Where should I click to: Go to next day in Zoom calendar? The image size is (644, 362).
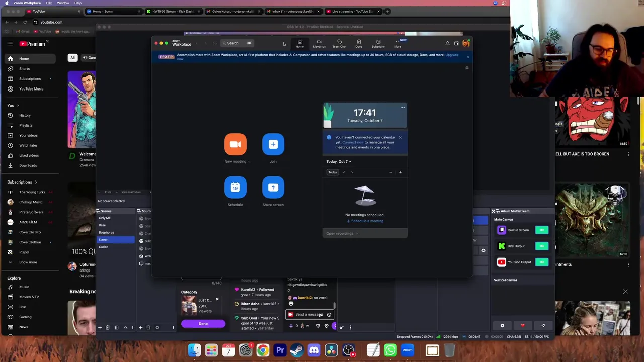pos(352,172)
